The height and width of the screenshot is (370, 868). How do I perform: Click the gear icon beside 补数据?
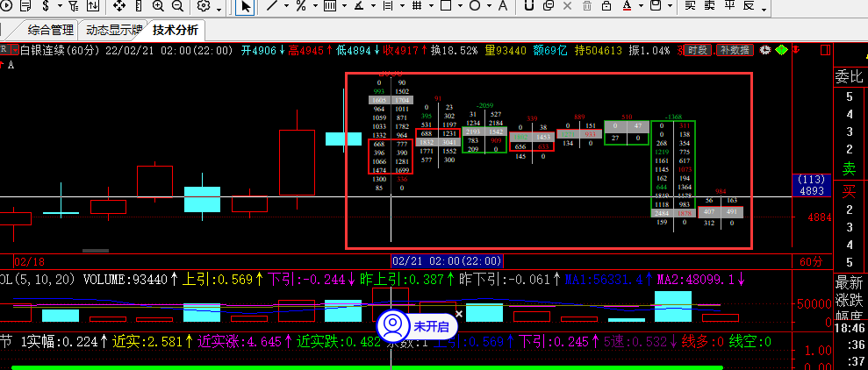click(765, 50)
